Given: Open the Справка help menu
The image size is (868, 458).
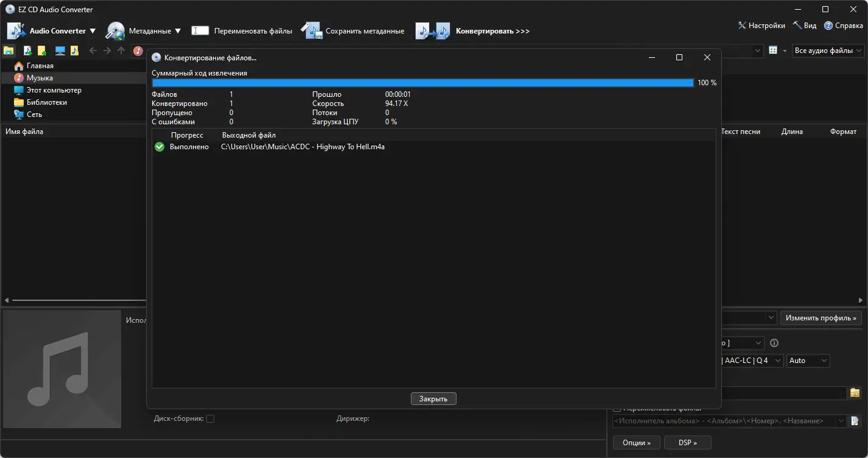Looking at the screenshot, I should 844,26.
